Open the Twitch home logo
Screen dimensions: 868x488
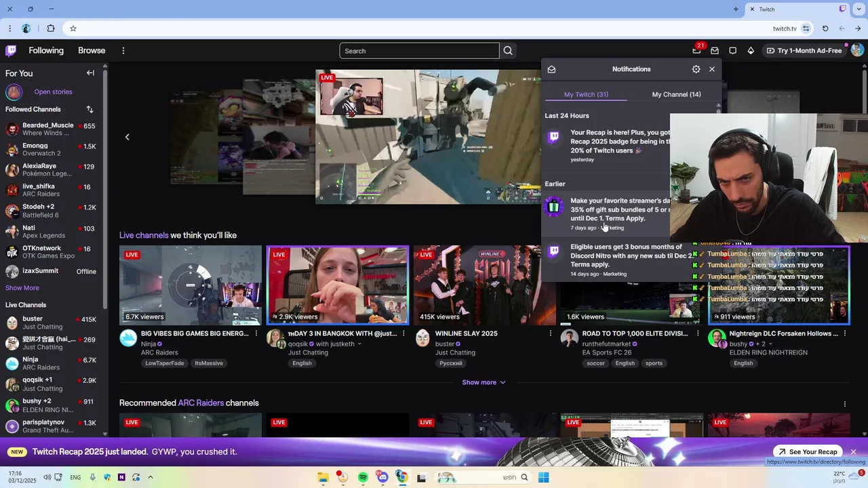[11, 50]
